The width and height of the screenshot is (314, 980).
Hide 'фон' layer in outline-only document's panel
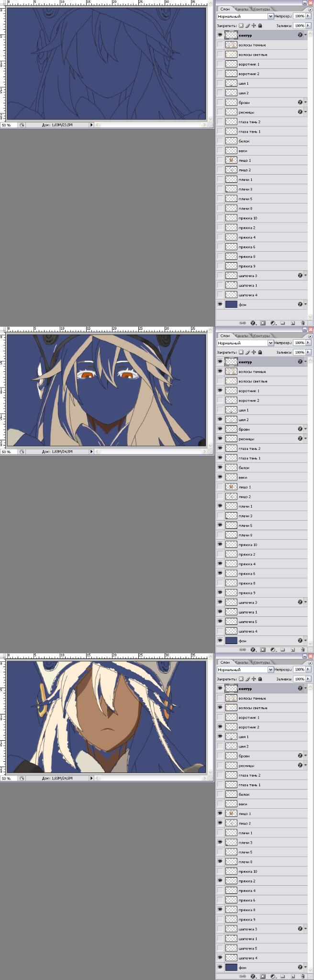coord(220,304)
